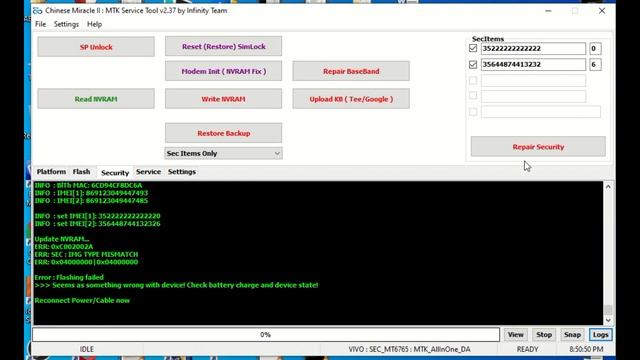Screen dimensions: 640x360
Task: Click the 0% progress bar
Action: click(266, 334)
